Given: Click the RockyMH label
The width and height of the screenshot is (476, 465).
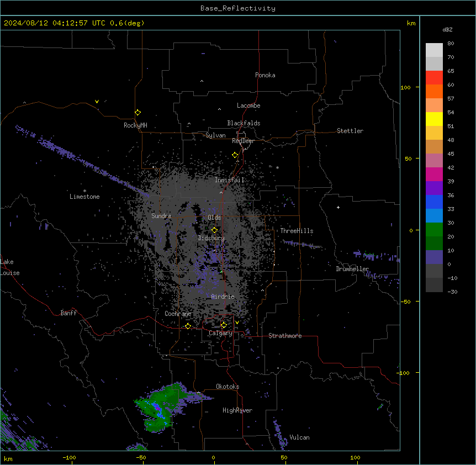Looking at the screenshot, I should 135,125.
